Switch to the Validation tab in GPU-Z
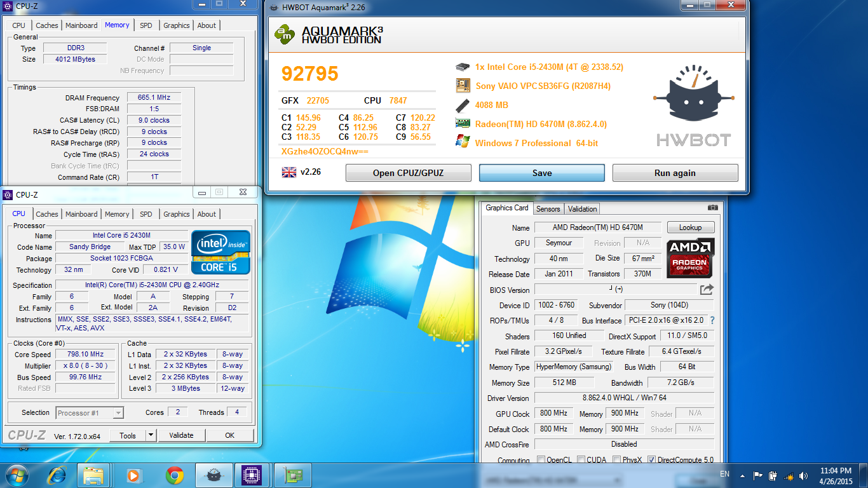 583,208
